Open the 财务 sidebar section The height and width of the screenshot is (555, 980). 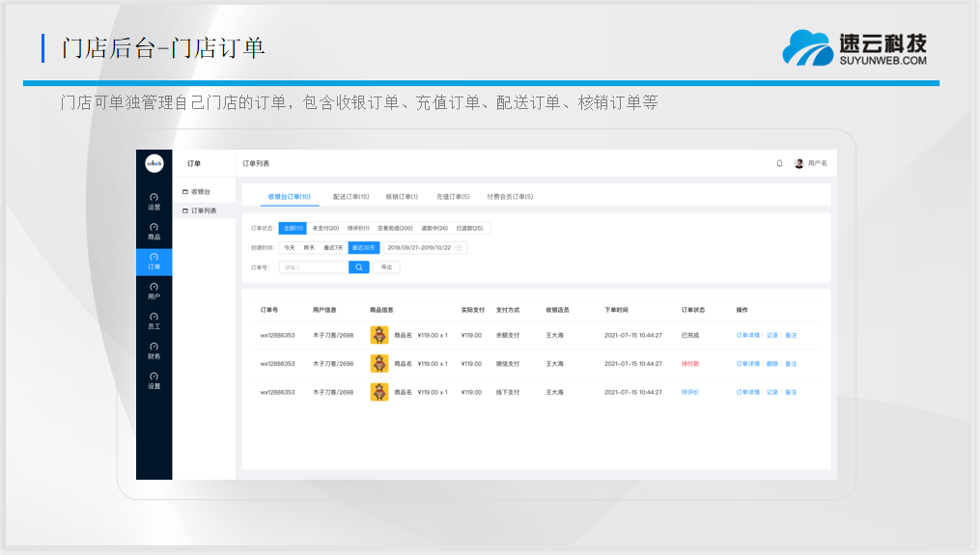[x=154, y=350]
